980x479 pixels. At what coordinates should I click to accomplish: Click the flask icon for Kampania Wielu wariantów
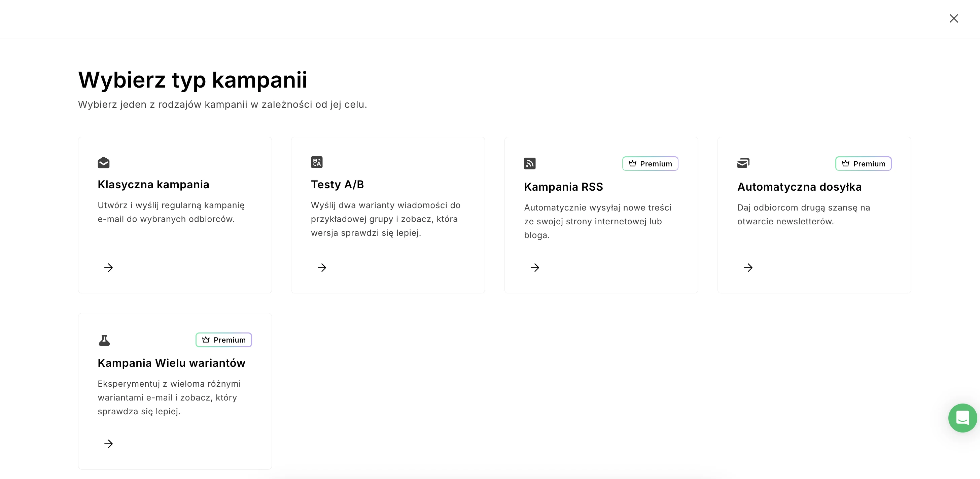(x=104, y=340)
